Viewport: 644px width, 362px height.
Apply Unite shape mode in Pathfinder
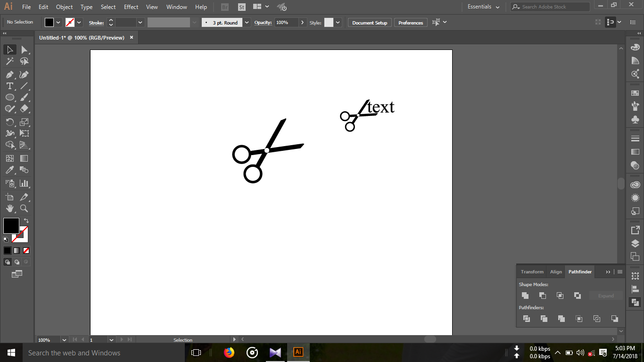[525, 296]
